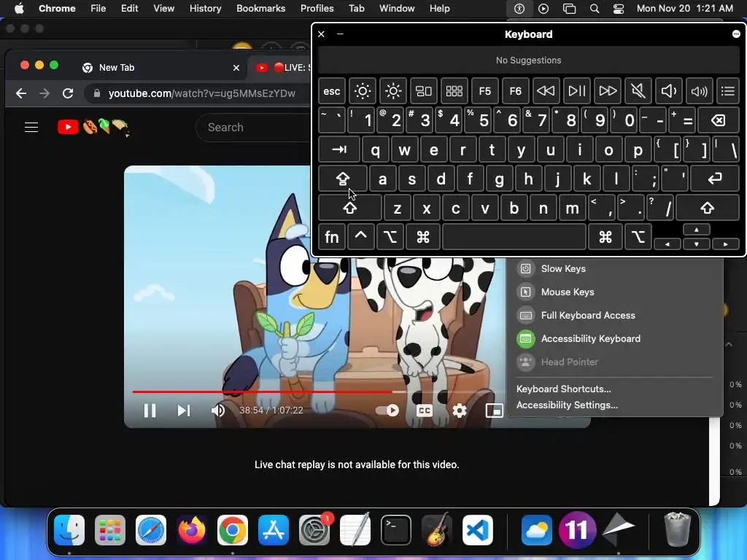
Task: Click the F6 key
Action: point(515,91)
